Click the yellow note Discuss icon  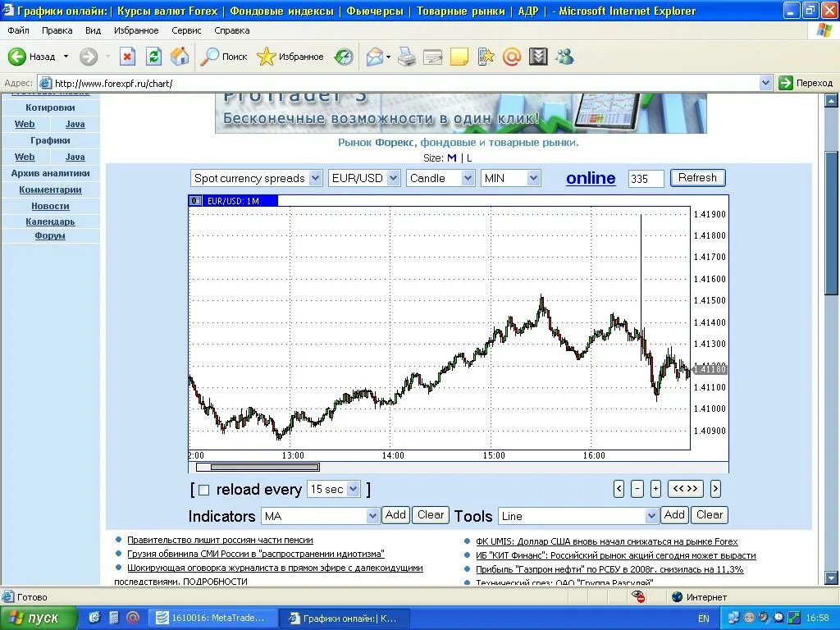pyautogui.click(x=459, y=57)
